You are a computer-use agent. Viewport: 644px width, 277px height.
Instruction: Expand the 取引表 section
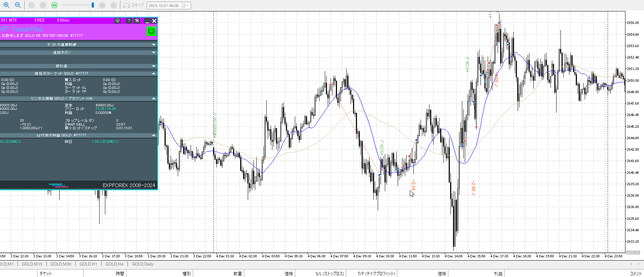pyautogui.click(x=154, y=66)
